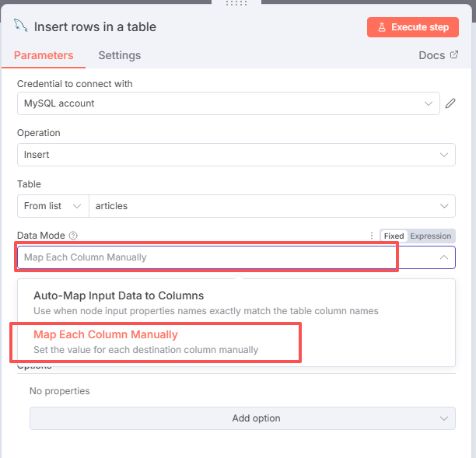Open the From list mode dropdown
This screenshot has width=476, height=458.
(x=53, y=206)
